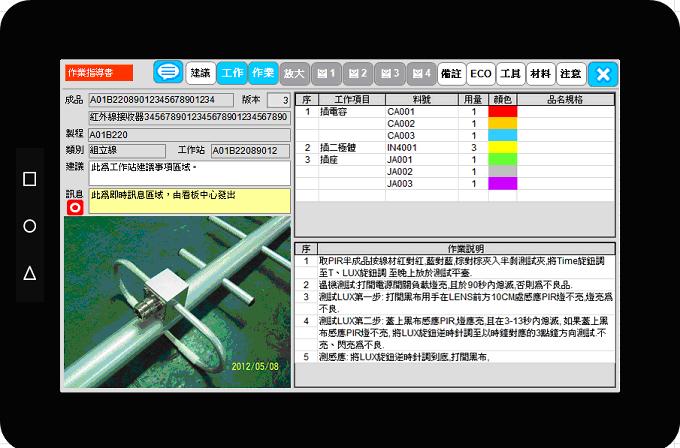Click the purple color swatch for JA003
Image resolution: width=680 pixels, height=448 pixels.
click(x=503, y=183)
